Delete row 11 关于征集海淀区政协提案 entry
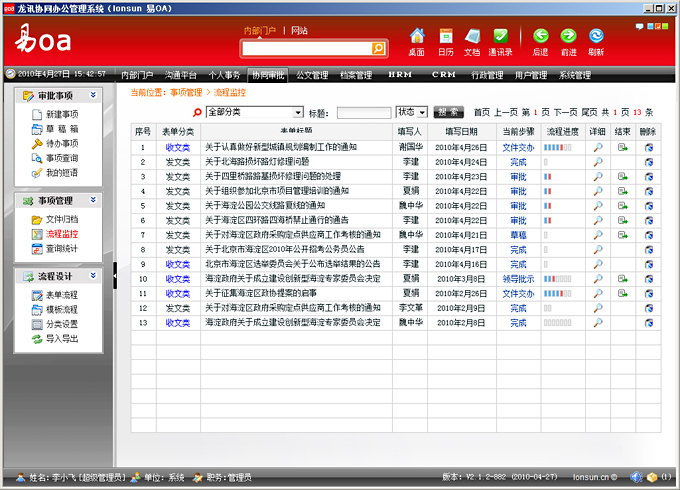 [649, 294]
